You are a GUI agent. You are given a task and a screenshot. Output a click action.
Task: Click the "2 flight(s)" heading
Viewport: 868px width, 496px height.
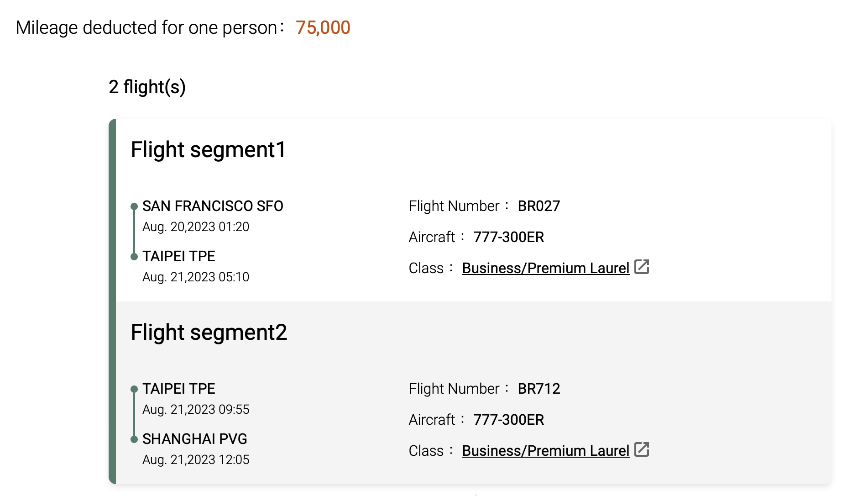click(147, 87)
